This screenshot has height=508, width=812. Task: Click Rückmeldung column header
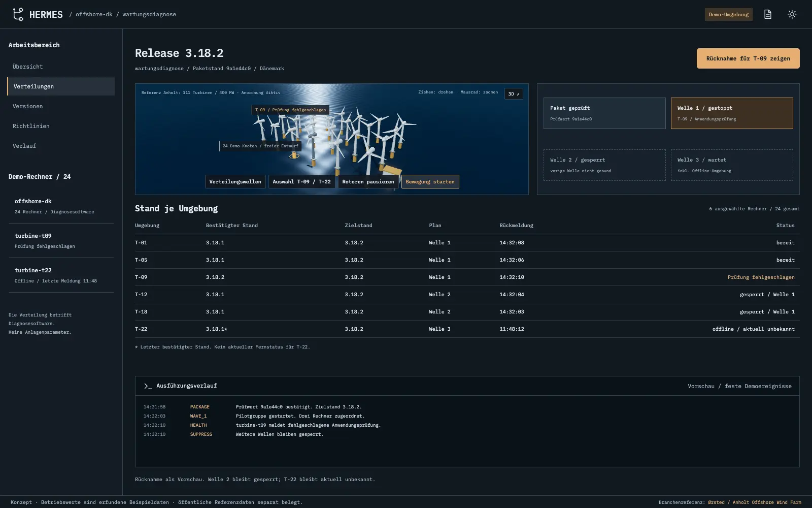click(x=516, y=226)
